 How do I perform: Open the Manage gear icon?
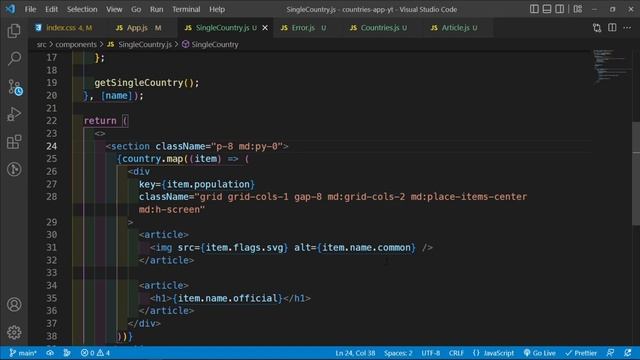[x=14, y=332]
